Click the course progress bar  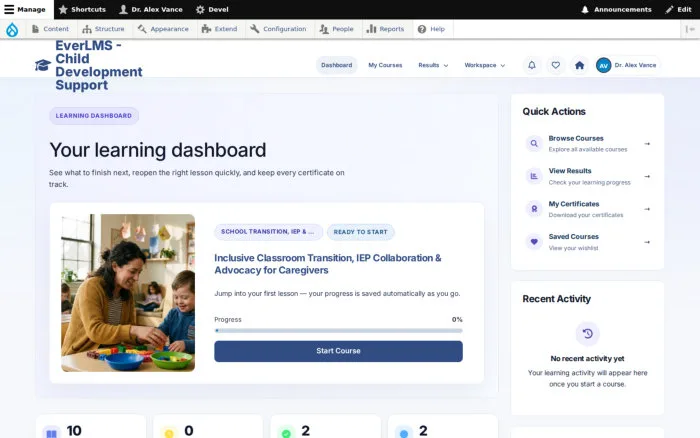(x=338, y=331)
